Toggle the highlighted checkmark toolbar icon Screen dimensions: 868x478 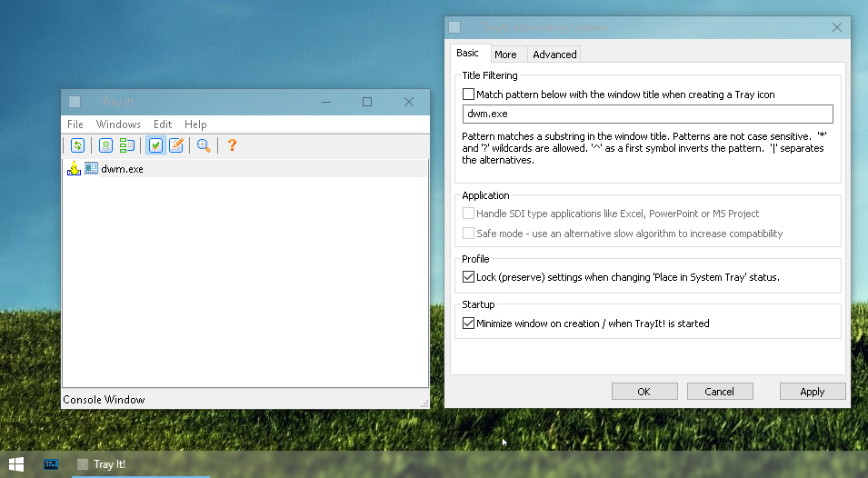(x=155, y=145)
